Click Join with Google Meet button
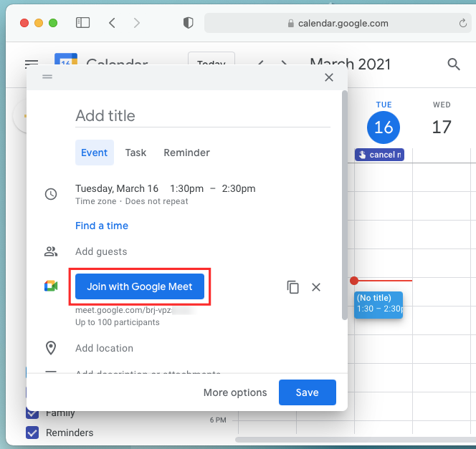The image size is (476, 449). (x=140, y=286)
